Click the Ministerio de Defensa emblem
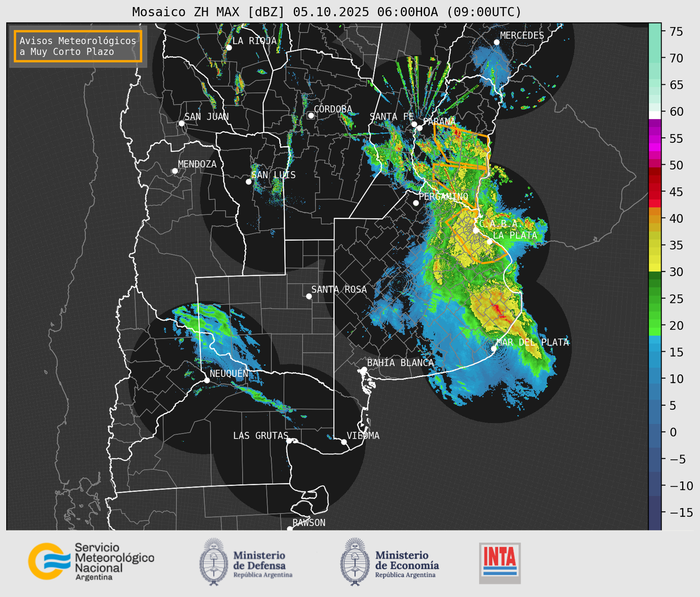This screenshot has height=597, width=700. [x=214, y=562]
